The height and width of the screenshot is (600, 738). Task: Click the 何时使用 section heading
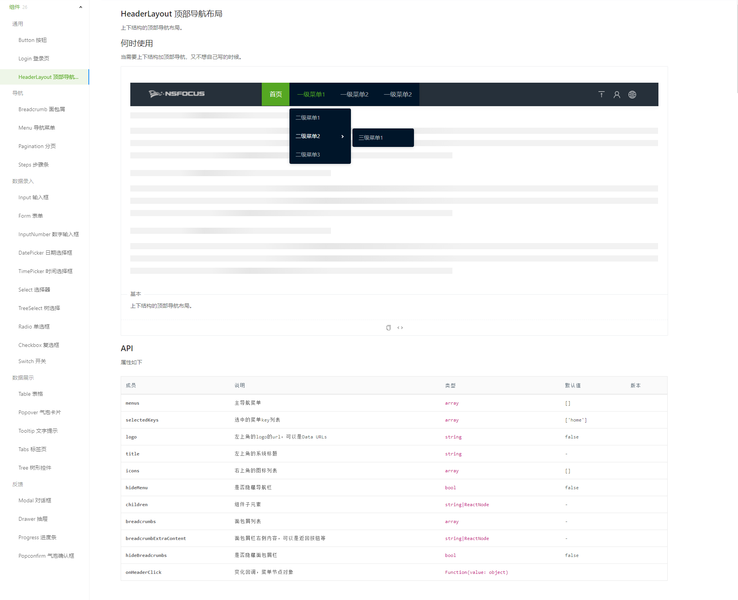(x=137, y=43)
